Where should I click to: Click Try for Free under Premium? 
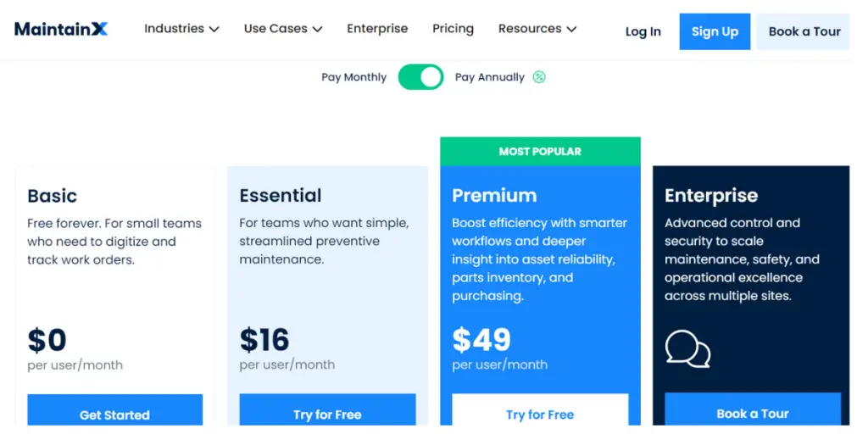click(540, 414)
